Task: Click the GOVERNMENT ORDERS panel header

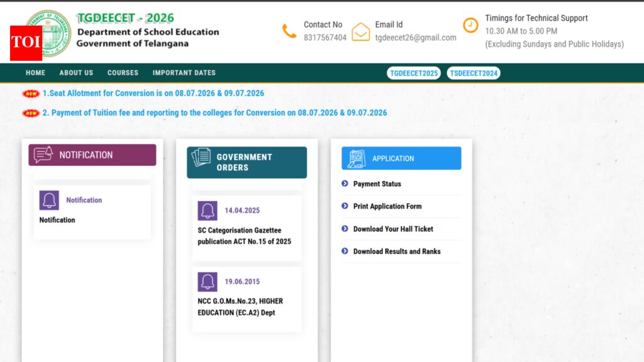Action: click(x=247, y=163)
